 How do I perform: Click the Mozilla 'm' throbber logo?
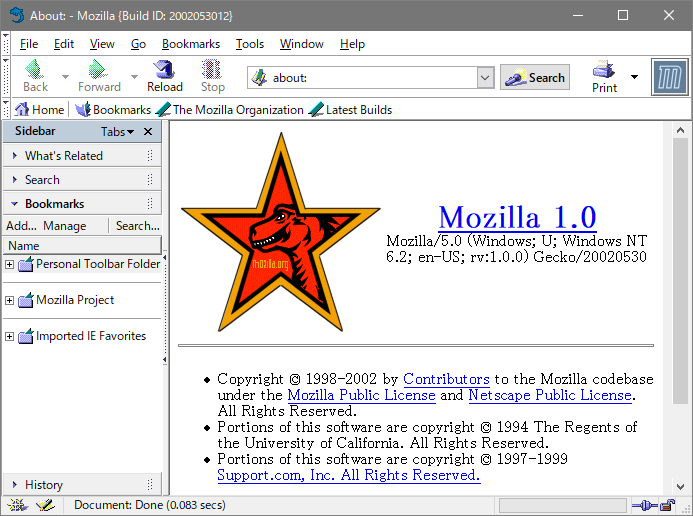(670, 77)
